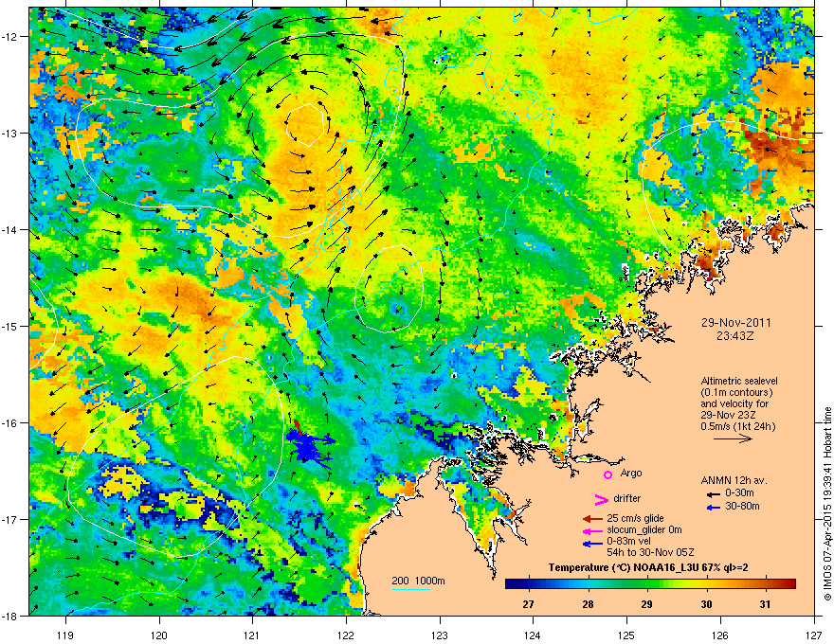The width and height of the screenshot is (834, 644).
Task: Click the black 0-30m ANMN legend arrow
Action: pyautogui.click(x=714, y=494)
